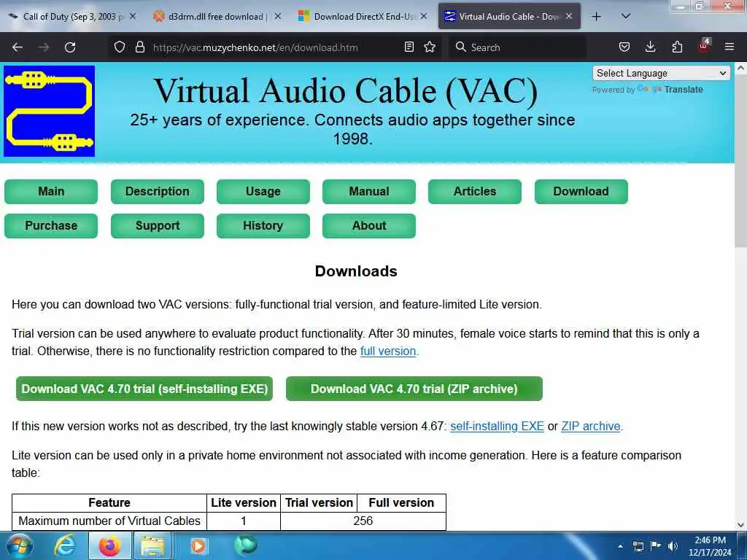The image size is (747, 560).
Task: Open the Firefox downloads panel arrow
Action: coord(650,47)
